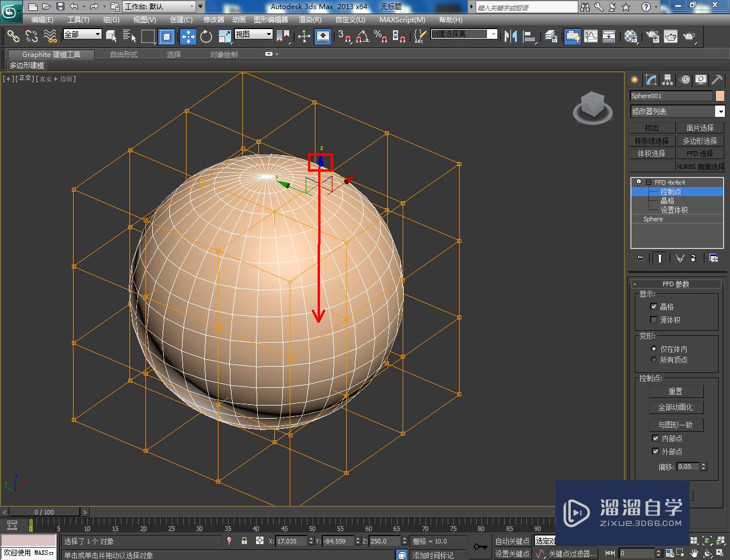Activate the Select and Scale tool
This screenshot has height=560, width=730.
(x=225, y=36)
